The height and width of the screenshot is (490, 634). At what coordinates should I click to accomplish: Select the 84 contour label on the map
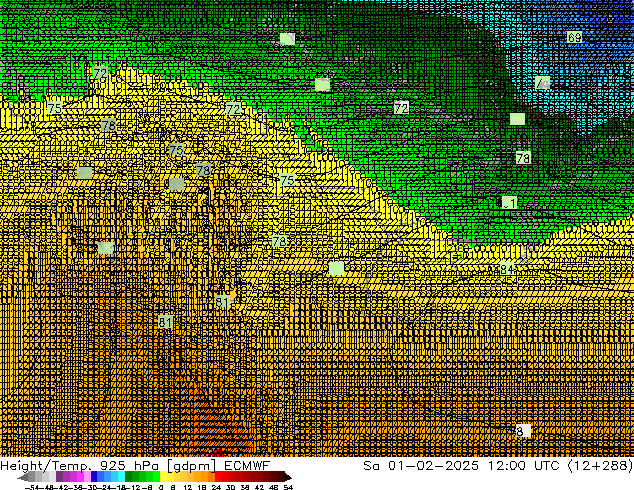point(507,269)
